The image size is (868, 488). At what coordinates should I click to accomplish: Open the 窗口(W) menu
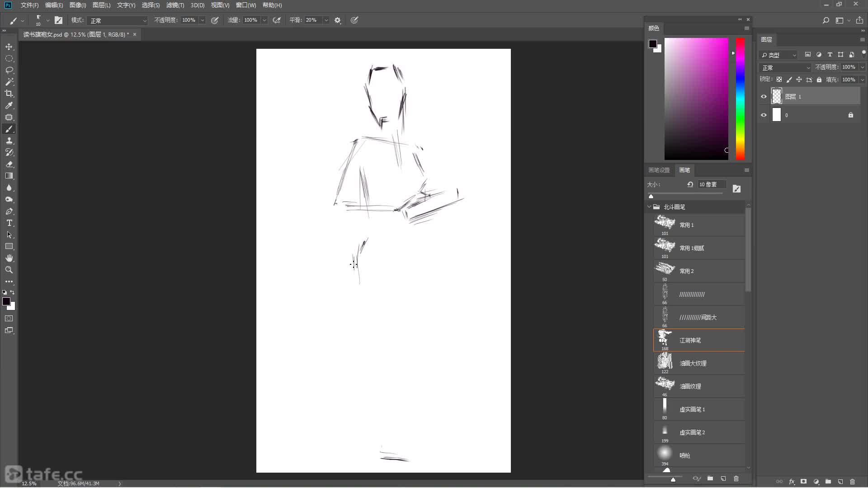pyautogui.click(x=246, y=5)
